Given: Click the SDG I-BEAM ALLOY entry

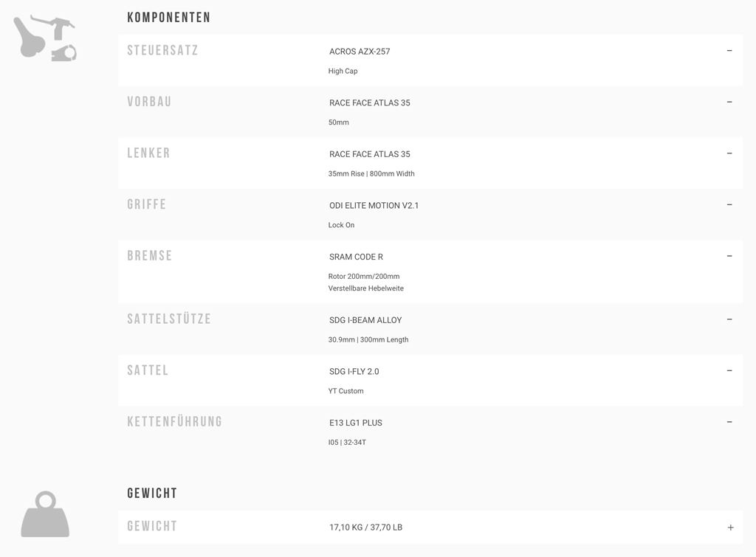Looking at the screenshot, I should [365, 320].
